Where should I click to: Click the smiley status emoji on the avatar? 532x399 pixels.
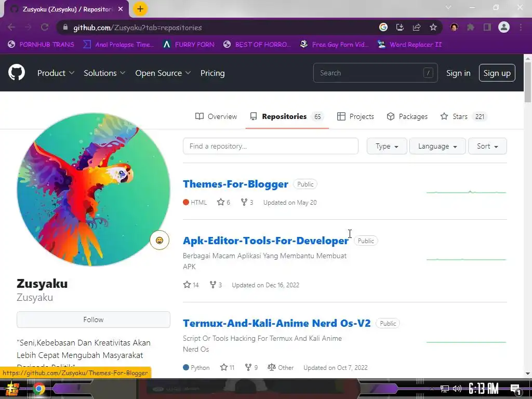coord(159,240)
